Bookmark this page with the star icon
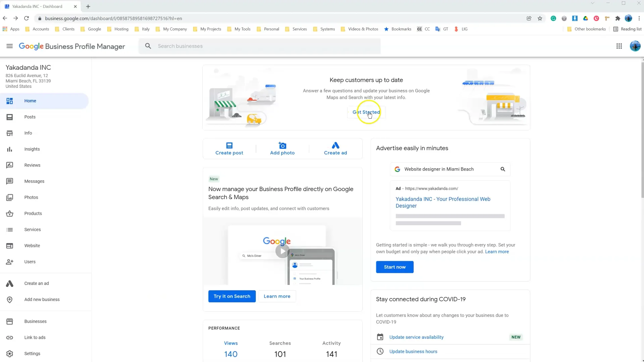This screenshot has width=644, height=362. point(540,18)
